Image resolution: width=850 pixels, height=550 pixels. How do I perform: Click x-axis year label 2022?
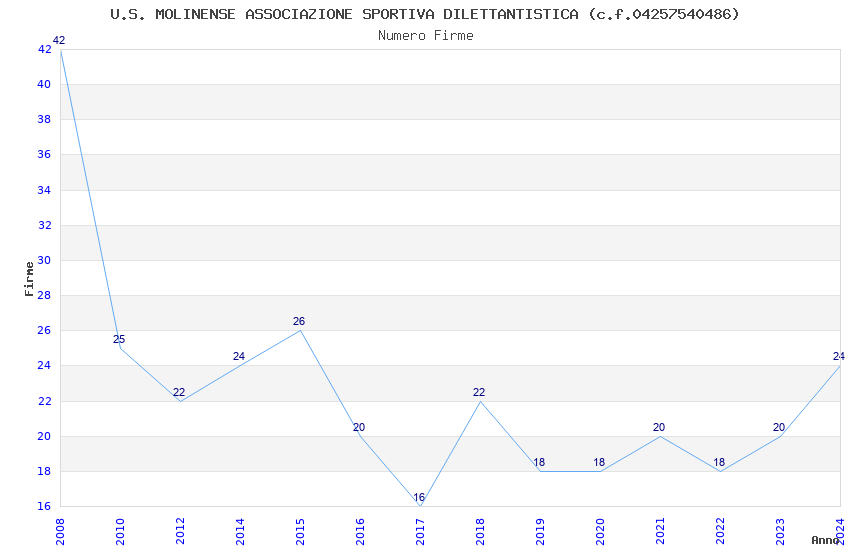click(x=720, y=532)
